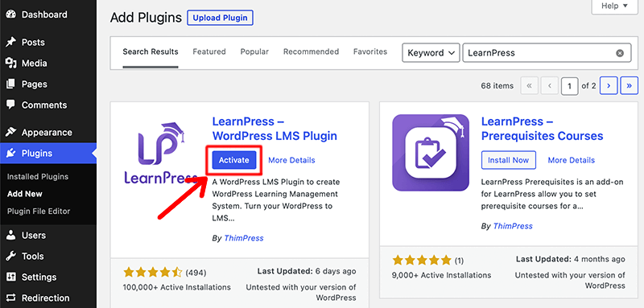Open the Pages menu
The height and width of the screenshot is (308, 644).
coord(48,84)
